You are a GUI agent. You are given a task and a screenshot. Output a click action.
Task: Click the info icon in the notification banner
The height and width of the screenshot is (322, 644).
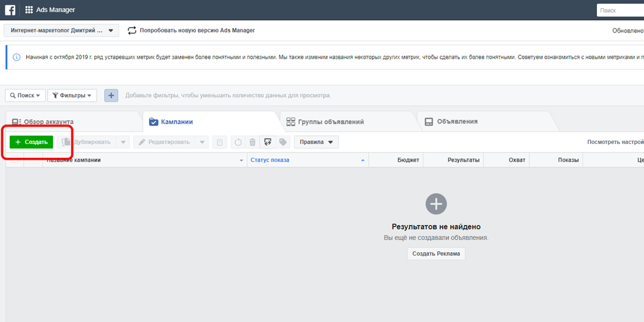[17, 57]
